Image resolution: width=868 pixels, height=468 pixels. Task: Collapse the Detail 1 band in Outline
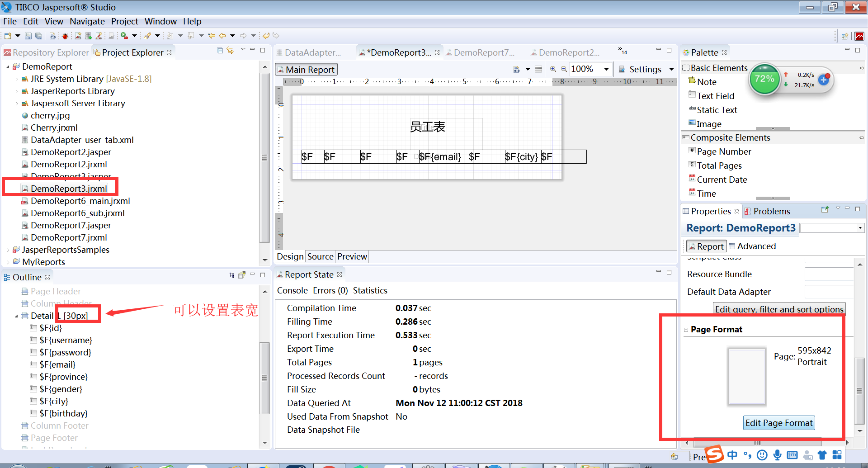(17, 316)
